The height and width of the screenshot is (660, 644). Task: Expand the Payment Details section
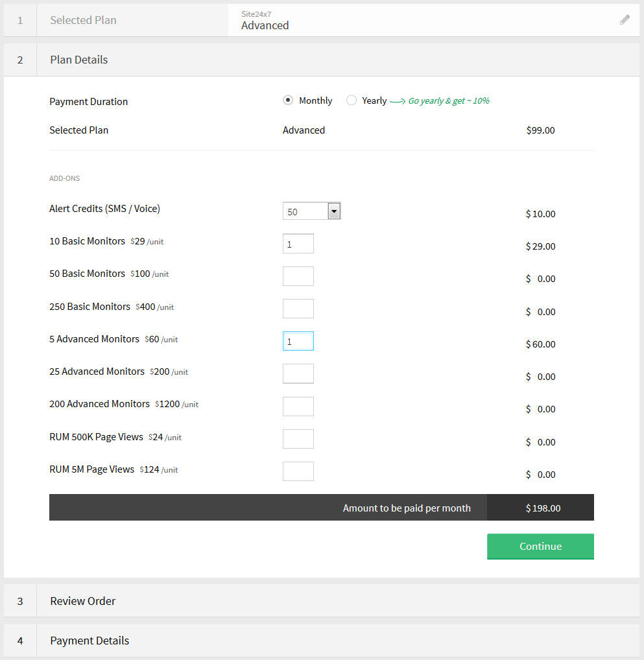pos(89,641)
